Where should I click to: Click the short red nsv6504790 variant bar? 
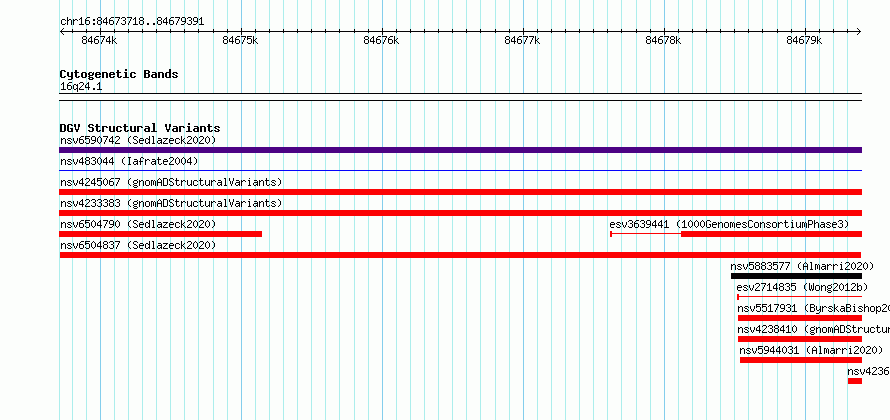161,234
